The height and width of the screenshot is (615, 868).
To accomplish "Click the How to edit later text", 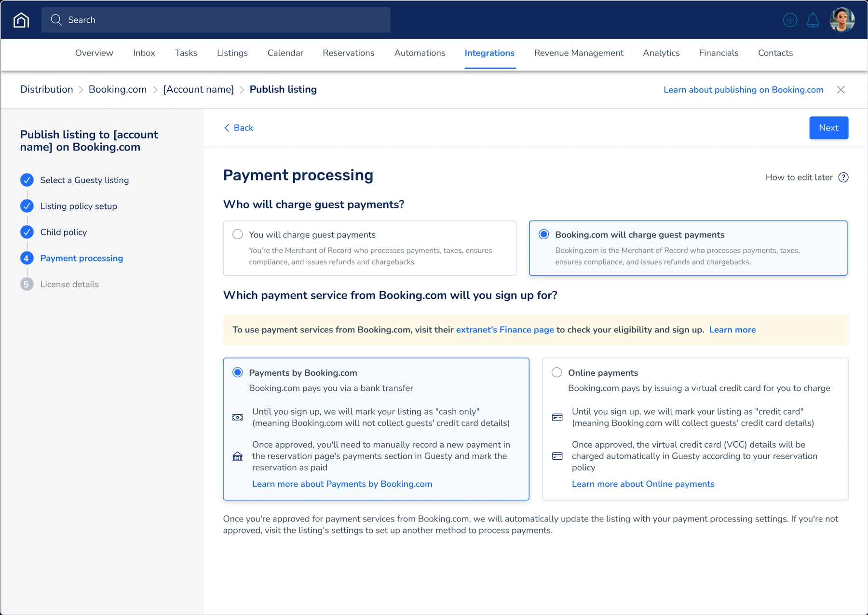I will tap(799, 178).
